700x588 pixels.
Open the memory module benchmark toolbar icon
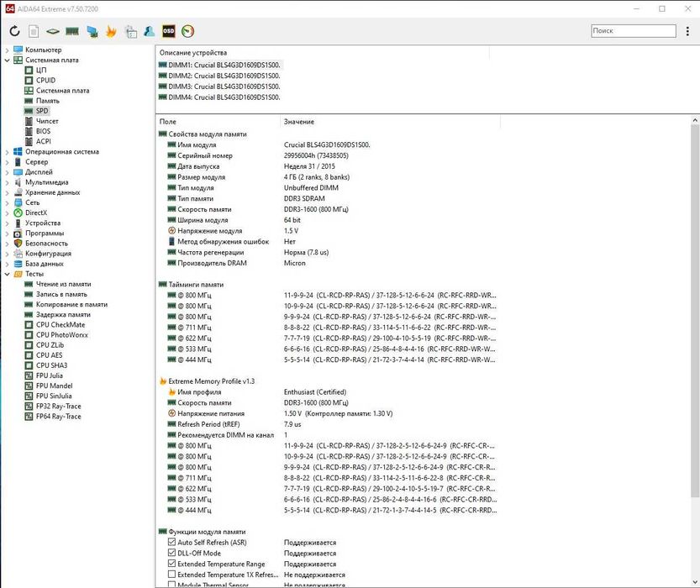point(72,31)
